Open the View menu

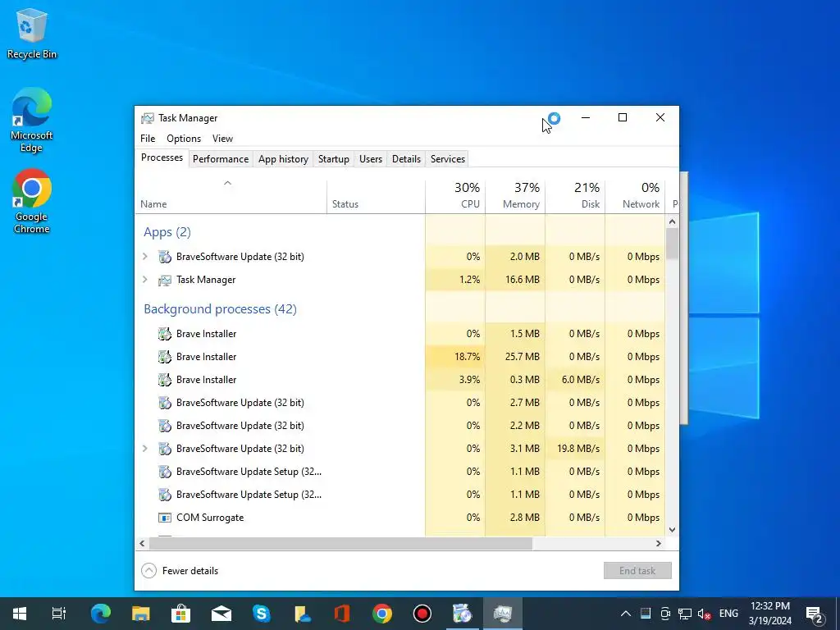[222, 138]
